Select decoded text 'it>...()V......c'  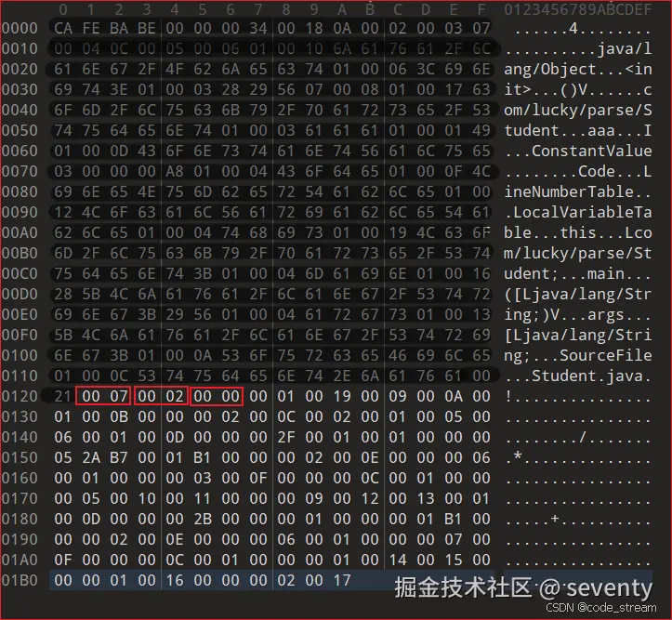[x=578, y=89]
